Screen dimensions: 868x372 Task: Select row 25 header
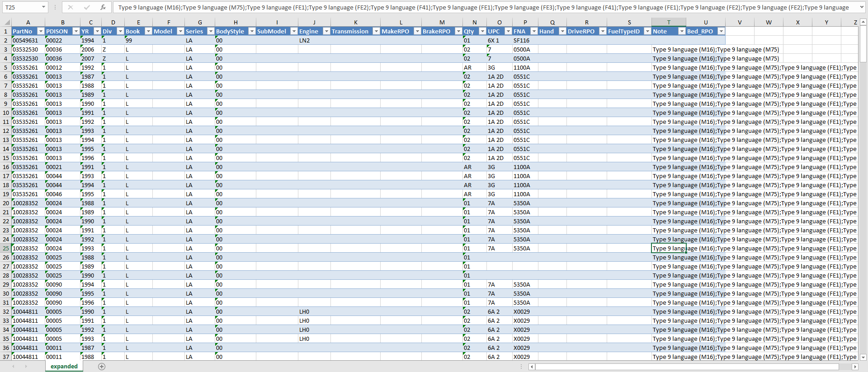6,248
